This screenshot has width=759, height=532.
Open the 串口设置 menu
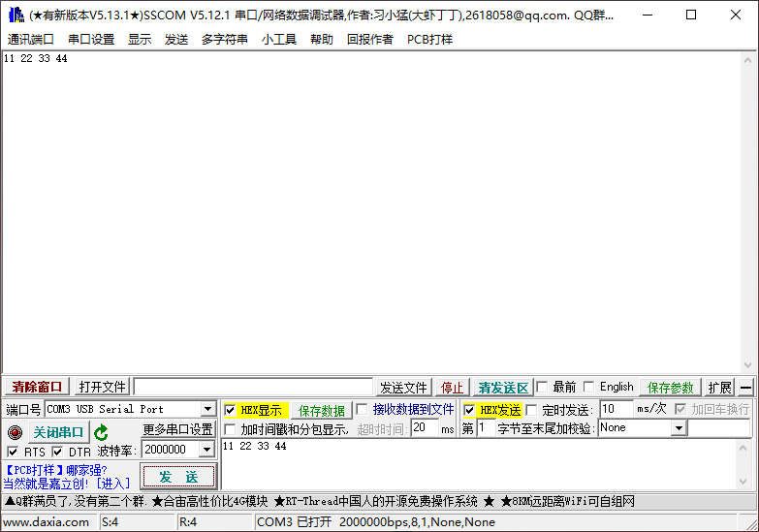tap(91, 40)
